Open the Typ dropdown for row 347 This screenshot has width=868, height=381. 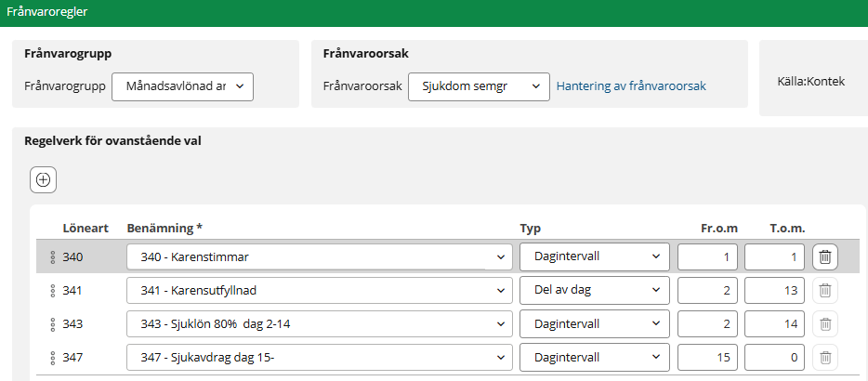pyautogui.click(x=594, y=357)
